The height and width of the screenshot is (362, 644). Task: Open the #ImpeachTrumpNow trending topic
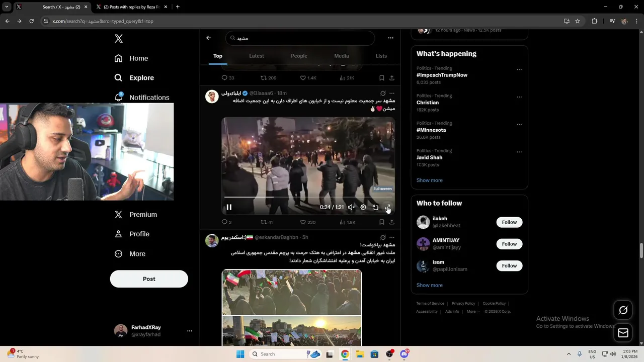click(x=442, y=75)
